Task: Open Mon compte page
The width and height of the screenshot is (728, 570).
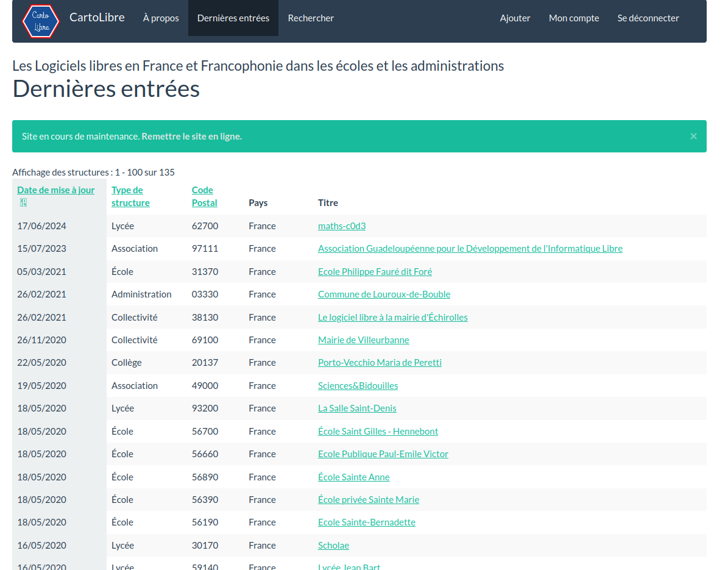Action: 573,18
